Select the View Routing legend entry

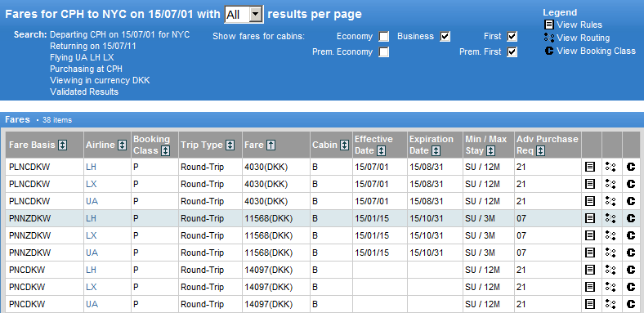click(577, 38)
